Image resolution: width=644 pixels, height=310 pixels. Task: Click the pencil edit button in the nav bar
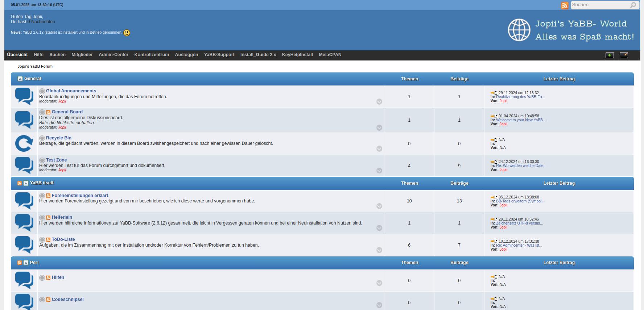pyautogui.click(x=624, y=55)
